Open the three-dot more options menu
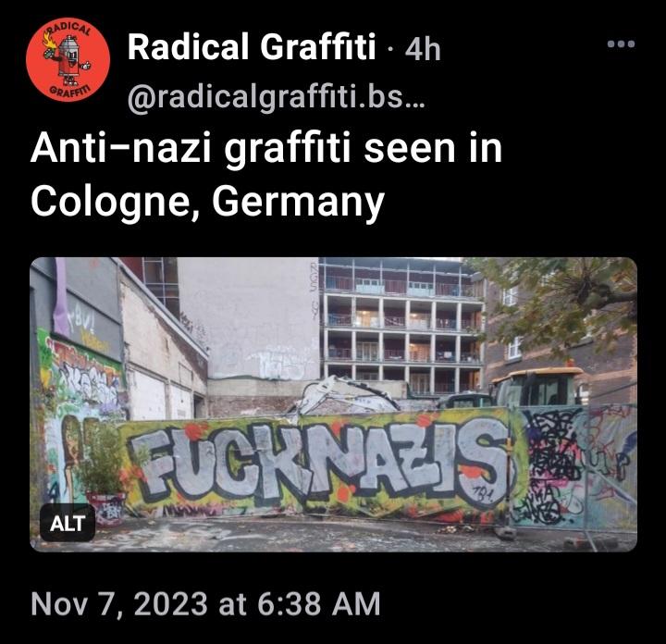This screenshot has width=666, height=644. (x=621, y=43)
